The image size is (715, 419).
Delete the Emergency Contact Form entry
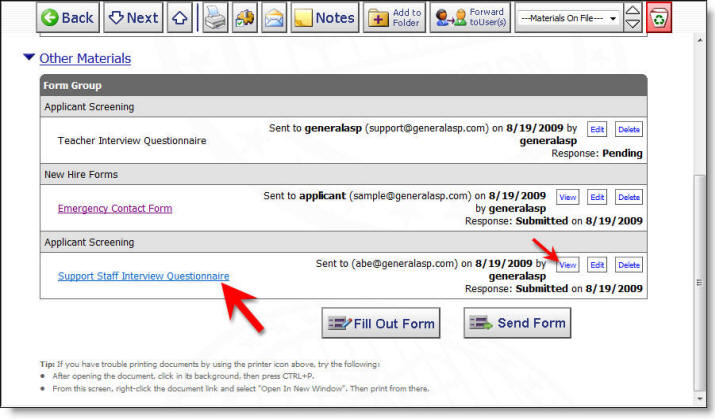click(x=629, y=197)
